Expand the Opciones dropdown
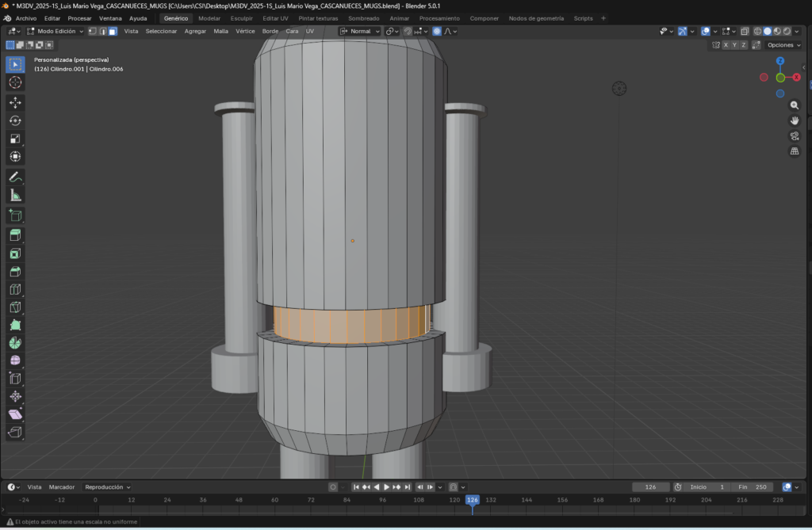The image size is (812, 530). (x=783, y=45)
